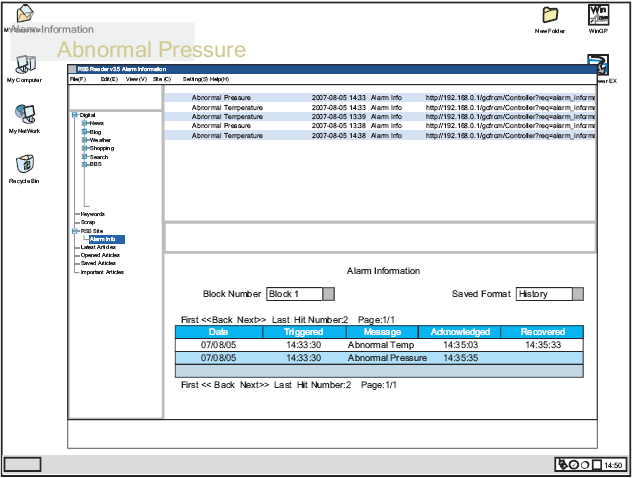The width and height of the screenshot is (632, 478).
Task: Open the Block Number dropdown
Action: click(328, 294)
